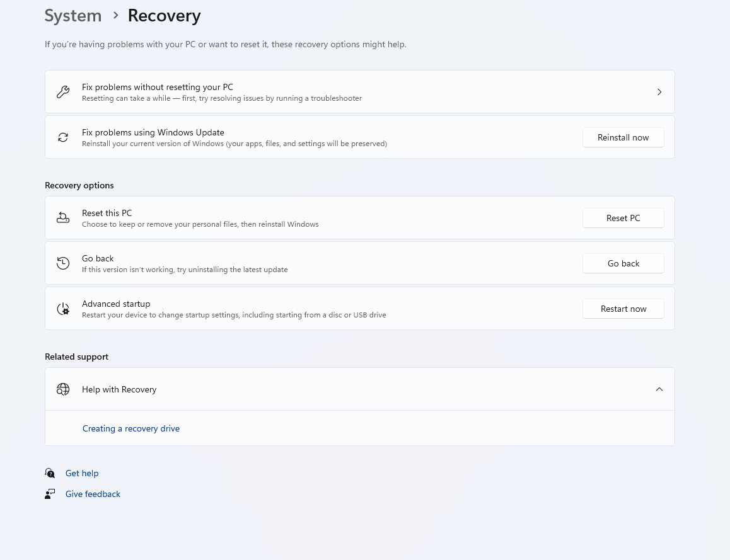The width and height of the screenshot is (730, 560).
Task: Click 'If this version isn't working' description
Action: pos(185,270)
